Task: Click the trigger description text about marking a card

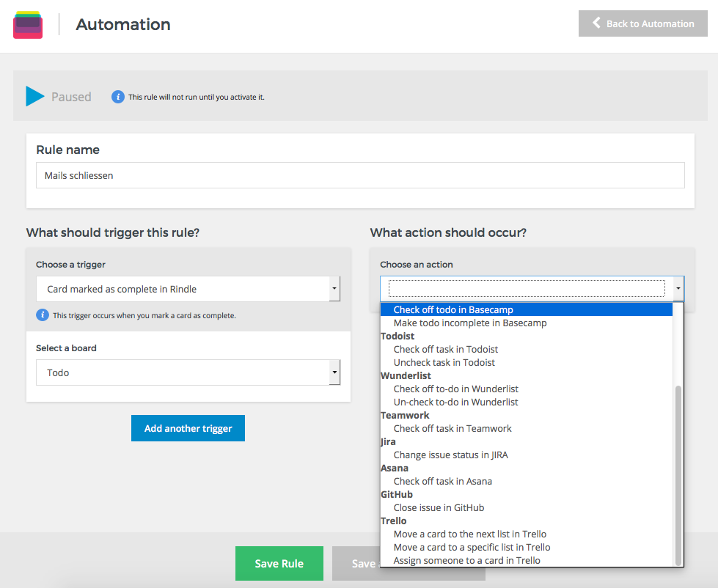Action: (x=144, y=316)
